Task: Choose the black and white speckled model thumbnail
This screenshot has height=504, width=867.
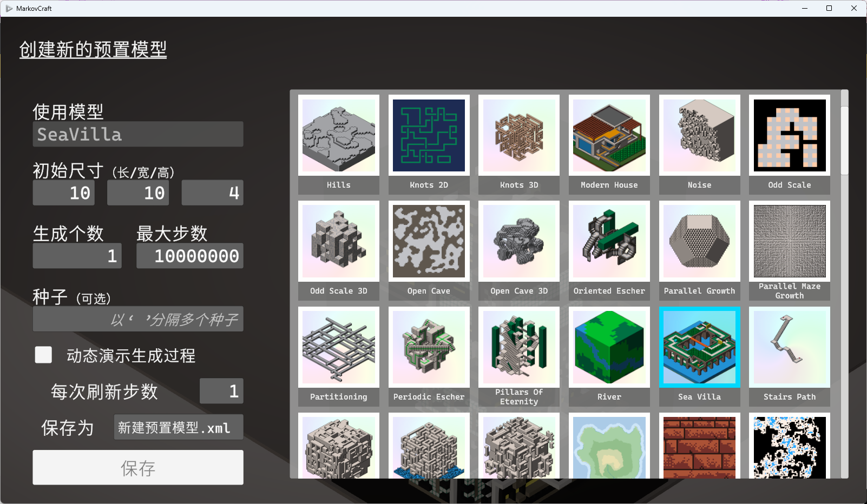Action: pyautogui.click(x=790, y=446)
